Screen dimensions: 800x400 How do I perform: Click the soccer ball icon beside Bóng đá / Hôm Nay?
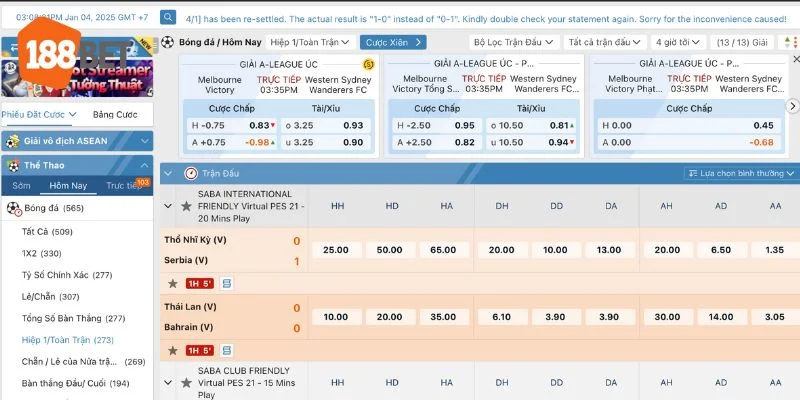pos(167,42)
